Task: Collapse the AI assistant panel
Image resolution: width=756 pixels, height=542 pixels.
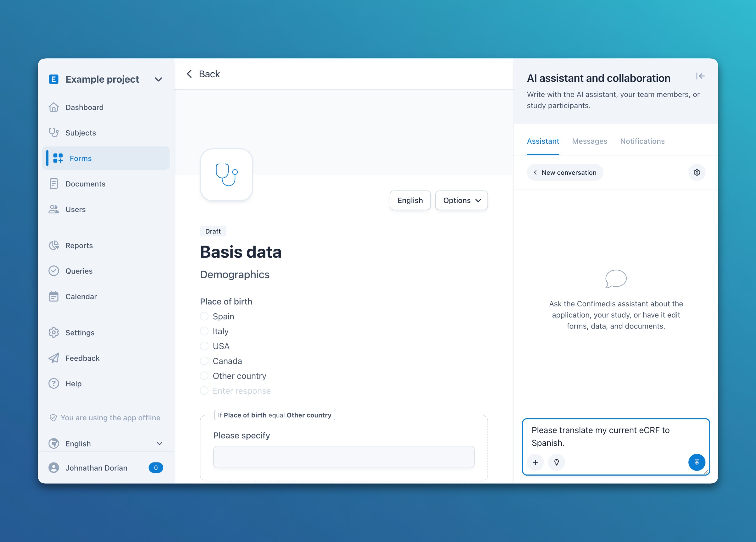Action: coord(700,76)
